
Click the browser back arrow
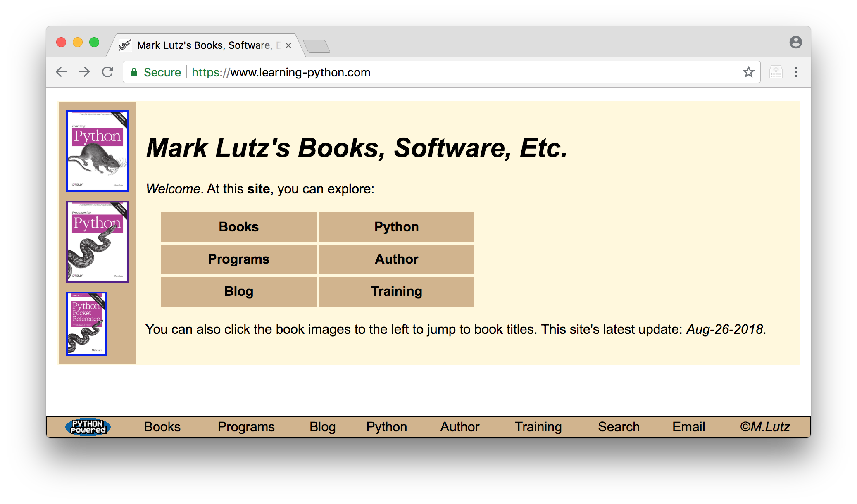click(61, 72)
